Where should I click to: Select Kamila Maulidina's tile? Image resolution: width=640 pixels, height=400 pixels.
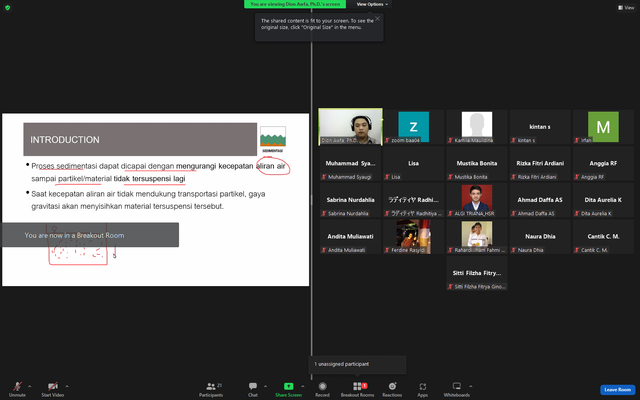pos(477,127)
